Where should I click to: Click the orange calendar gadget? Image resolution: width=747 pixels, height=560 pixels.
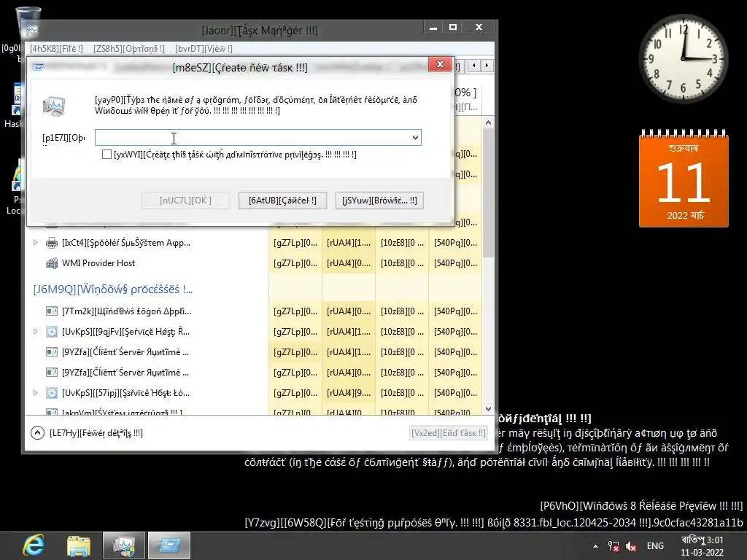[x=684, y=179]
